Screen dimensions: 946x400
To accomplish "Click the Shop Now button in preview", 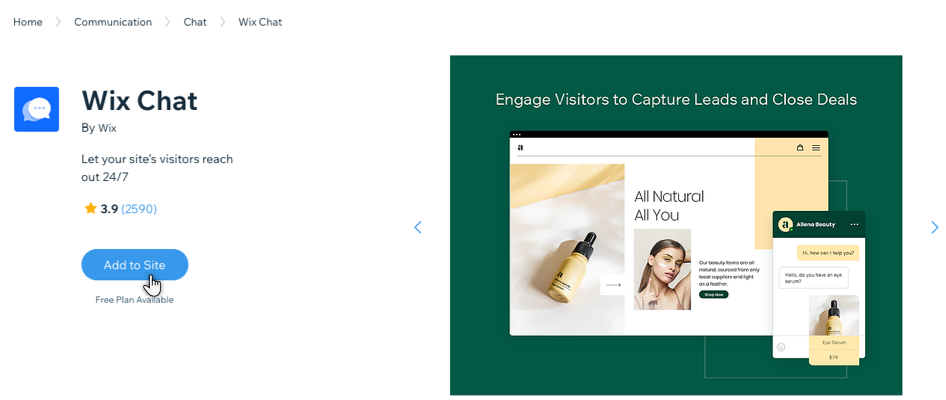I will [714, 294].
